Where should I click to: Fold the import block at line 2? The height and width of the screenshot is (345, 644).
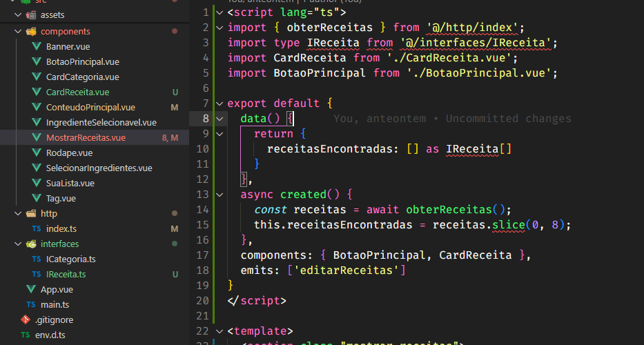pos(219,28)
